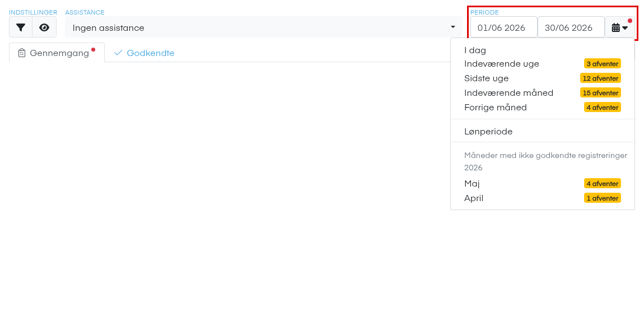Screen dimensions: 644x321
Task: Click the 12 afventer badge
Action: [600, 78]
